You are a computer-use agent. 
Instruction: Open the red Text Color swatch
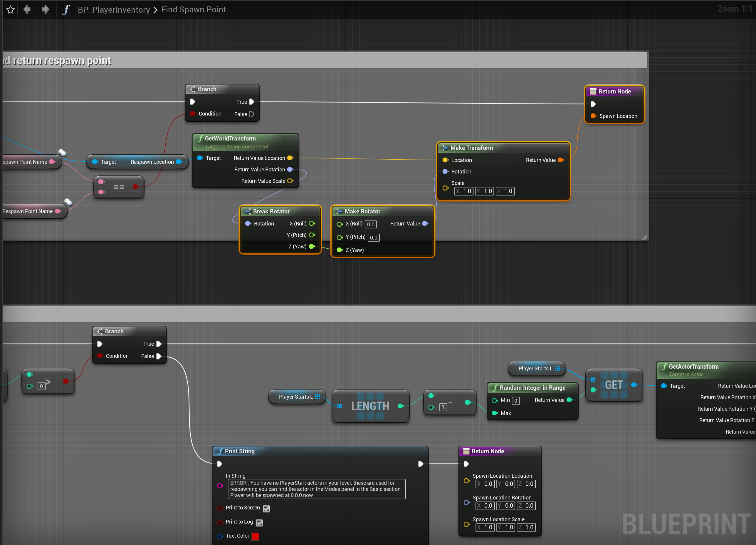coord(255,536)
